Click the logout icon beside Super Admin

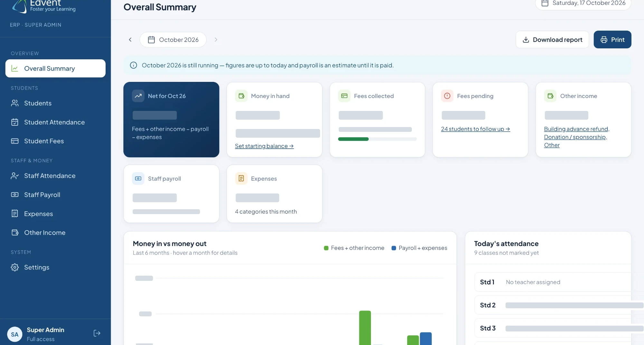97,333
